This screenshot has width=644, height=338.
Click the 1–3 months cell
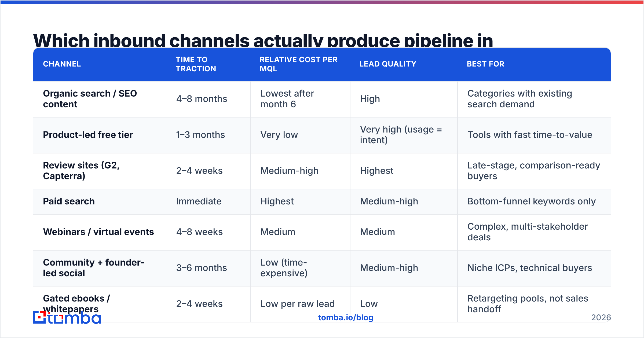(x=208, y=135)
